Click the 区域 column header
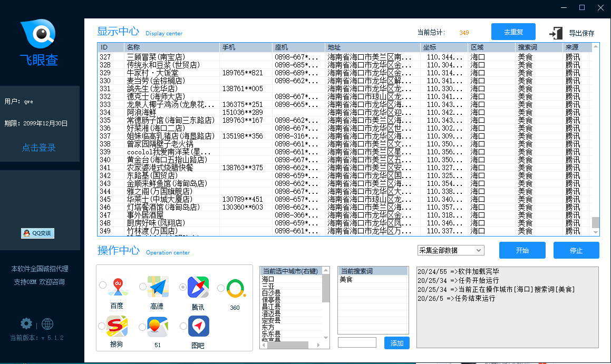Viewport: 611px width, 364px height. pos(491,47)
